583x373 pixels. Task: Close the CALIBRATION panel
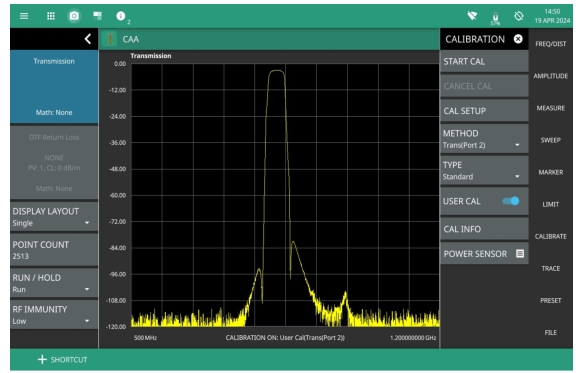click(518, 39)
